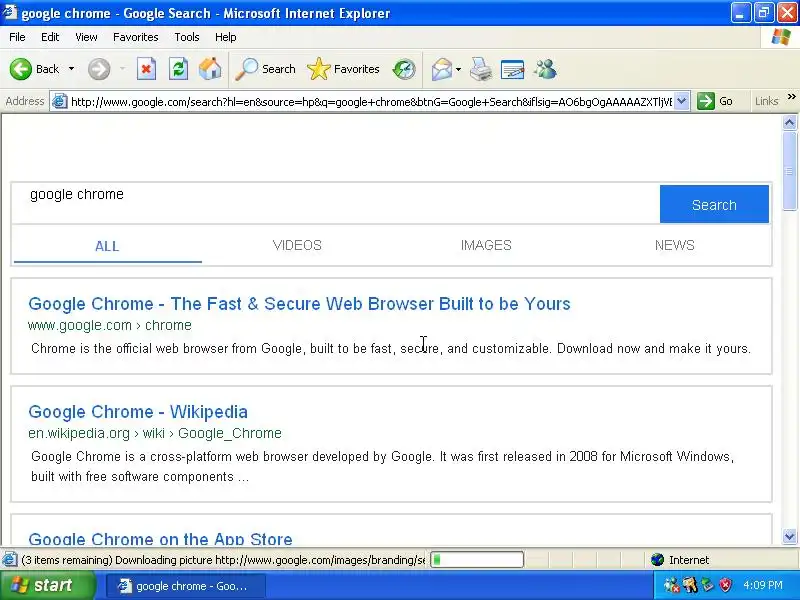Open the File menu
The height and width of the screenshot is (600, 800).
click(17, 37)
